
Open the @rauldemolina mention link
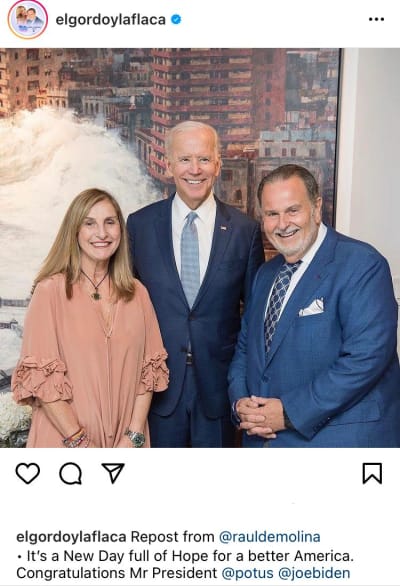(269, 537)
